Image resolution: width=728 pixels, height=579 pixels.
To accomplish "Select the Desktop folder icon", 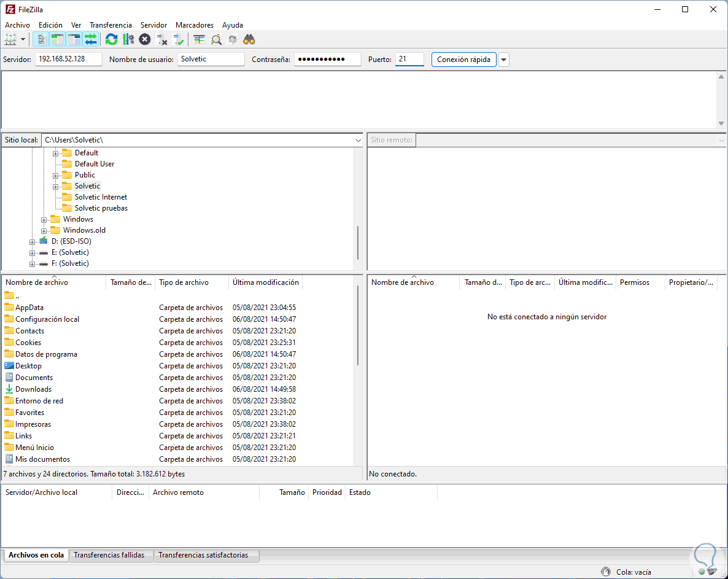I will 9,365.
